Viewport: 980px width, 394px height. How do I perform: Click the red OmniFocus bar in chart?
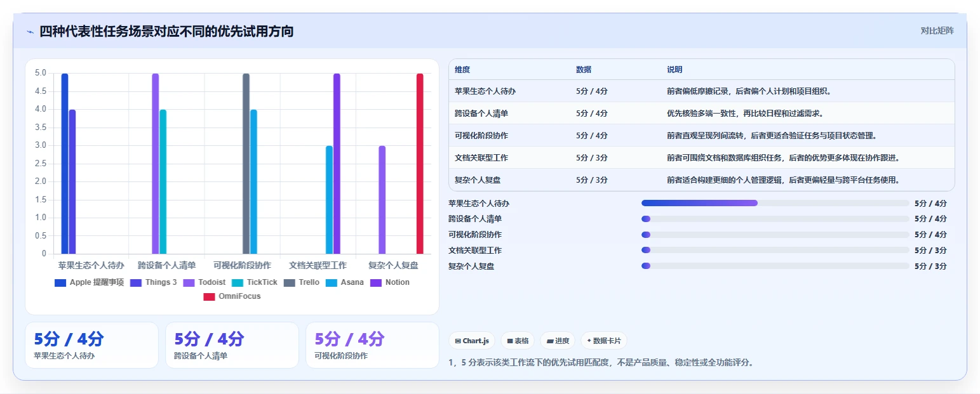(420, 164)
